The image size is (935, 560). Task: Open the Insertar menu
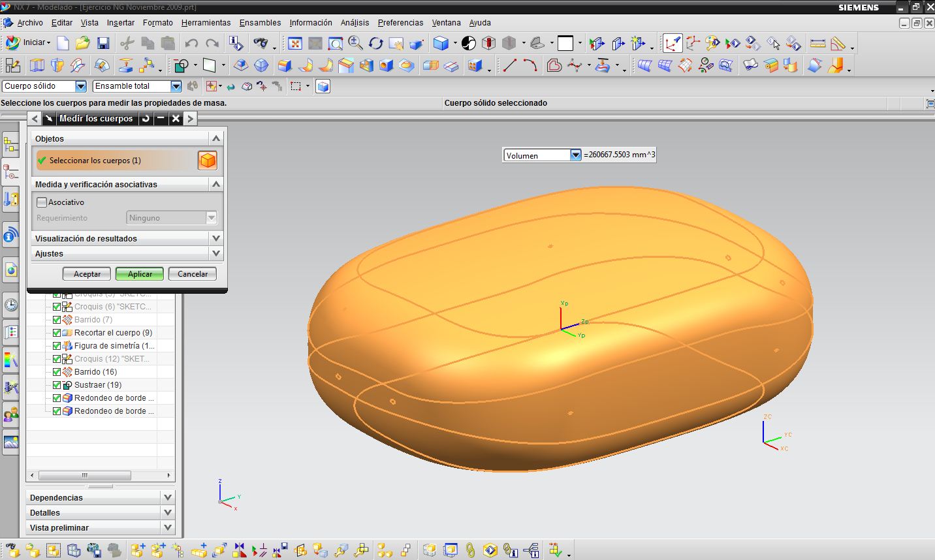pyautogui.click(x=121, y=23)
